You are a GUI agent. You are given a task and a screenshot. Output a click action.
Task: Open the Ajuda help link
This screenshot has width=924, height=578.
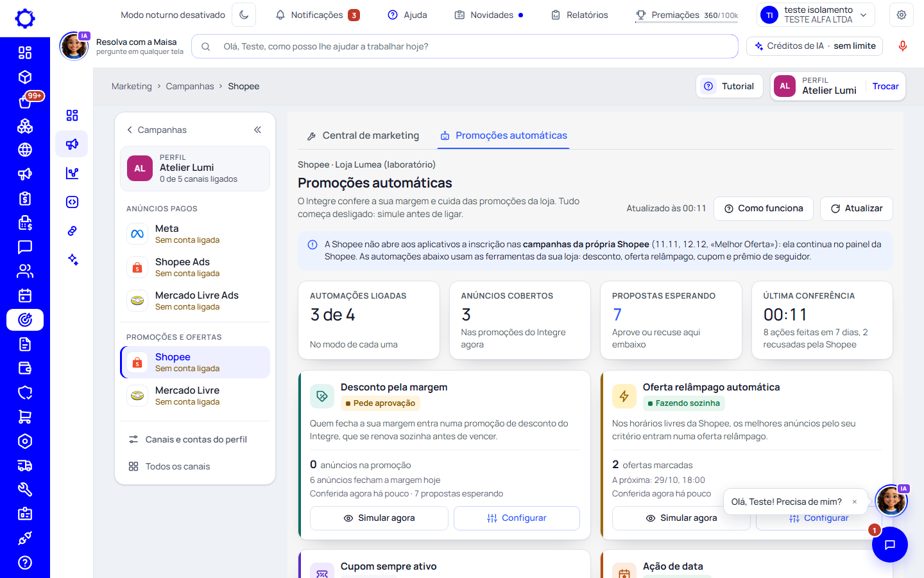[x=407, y=15]
